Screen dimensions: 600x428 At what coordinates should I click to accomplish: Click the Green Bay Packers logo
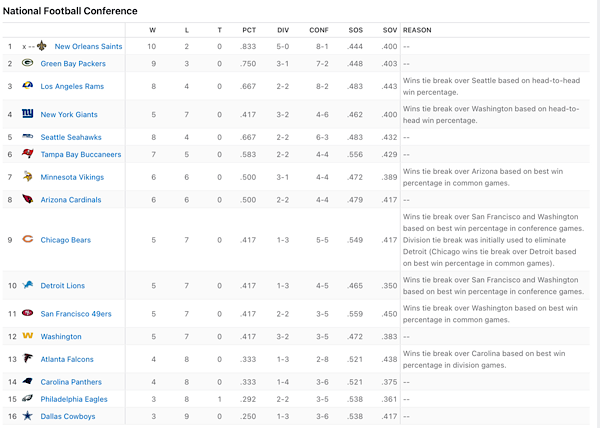point(27,63)
